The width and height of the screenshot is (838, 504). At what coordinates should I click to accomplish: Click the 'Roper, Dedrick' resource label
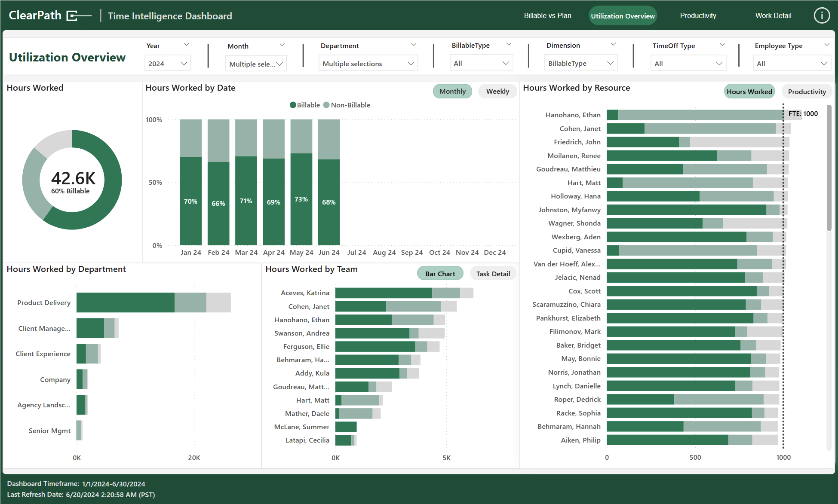[x=577, y=400]
